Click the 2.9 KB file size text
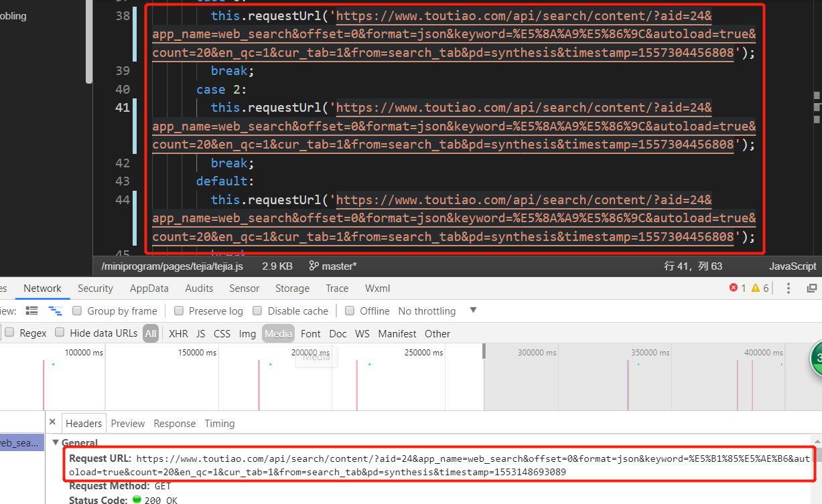The height and width of the screenshot is (504, 822). (277, 266)
